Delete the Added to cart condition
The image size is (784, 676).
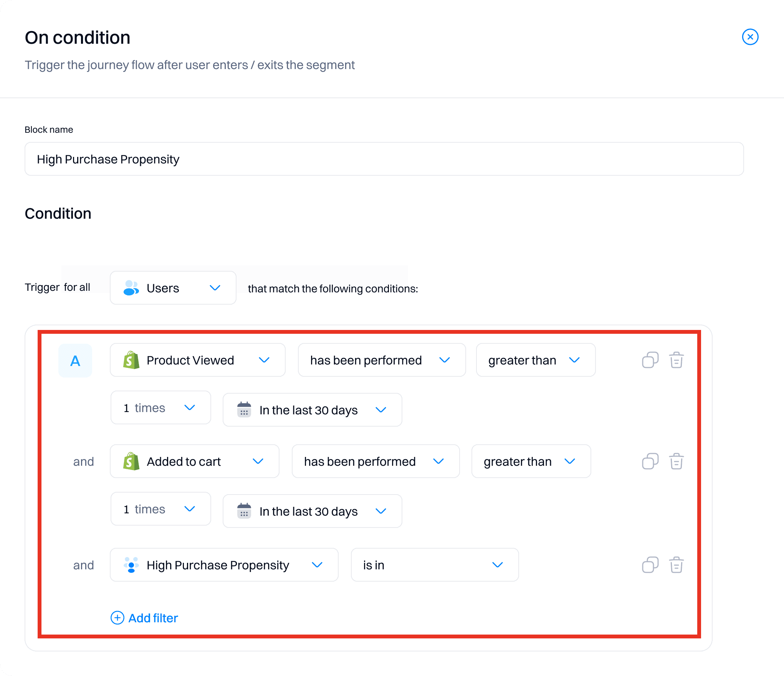pyautogui.click(x=676, y=461)
